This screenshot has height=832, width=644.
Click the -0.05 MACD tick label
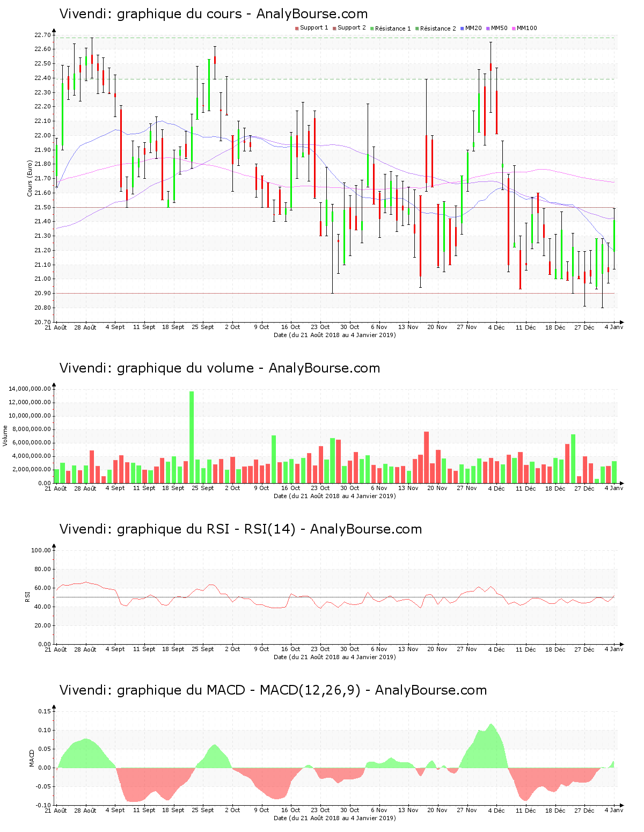(x=43, y=786)
